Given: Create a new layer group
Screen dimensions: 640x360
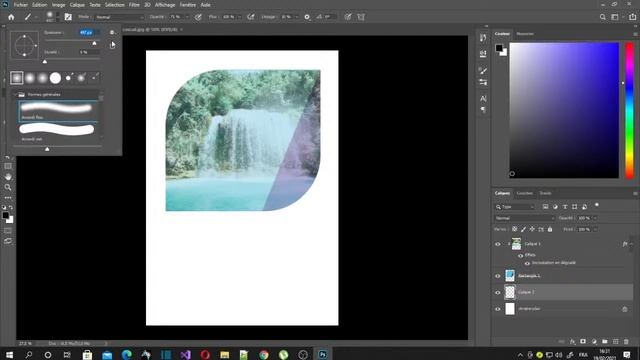Looking at the screenshot, I should (605, 342).
